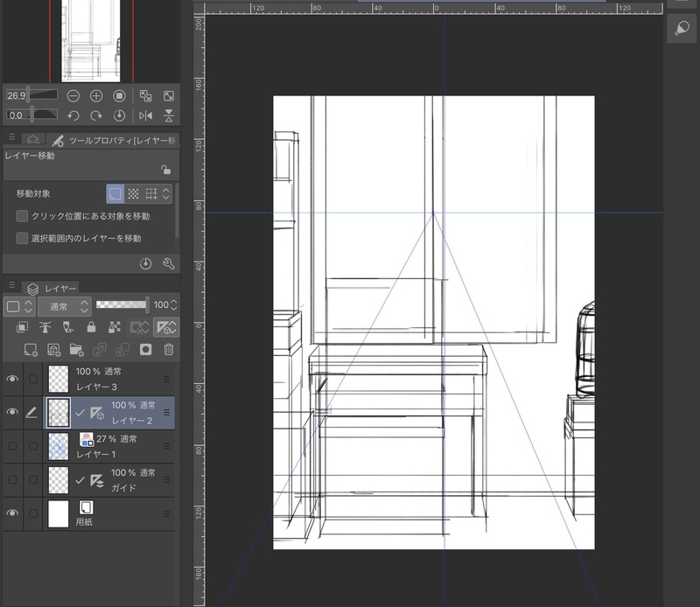Hide レイヤー 3 using its eye icon
Screen dimensions: 700x607
[x=12, y=379]
